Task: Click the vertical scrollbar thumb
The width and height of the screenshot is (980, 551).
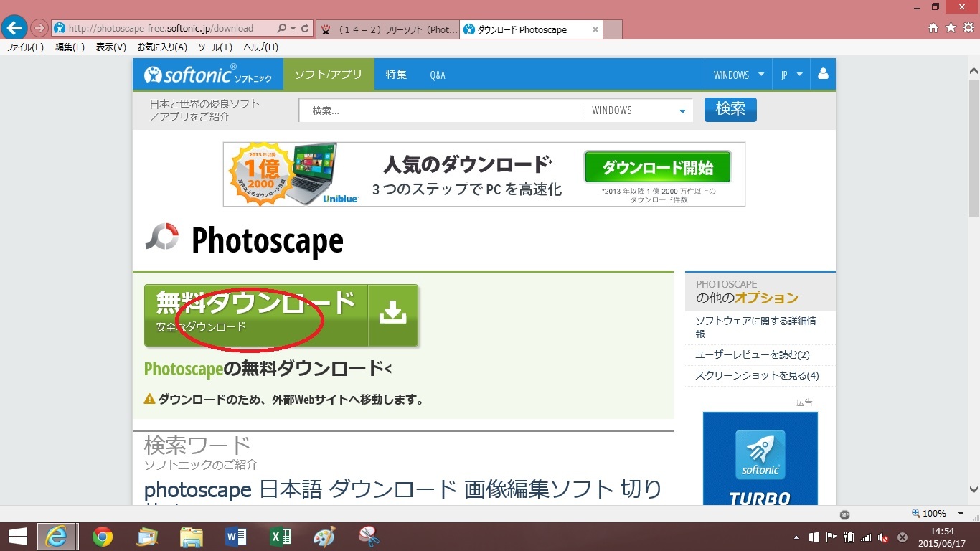Action: click(974, 147)
